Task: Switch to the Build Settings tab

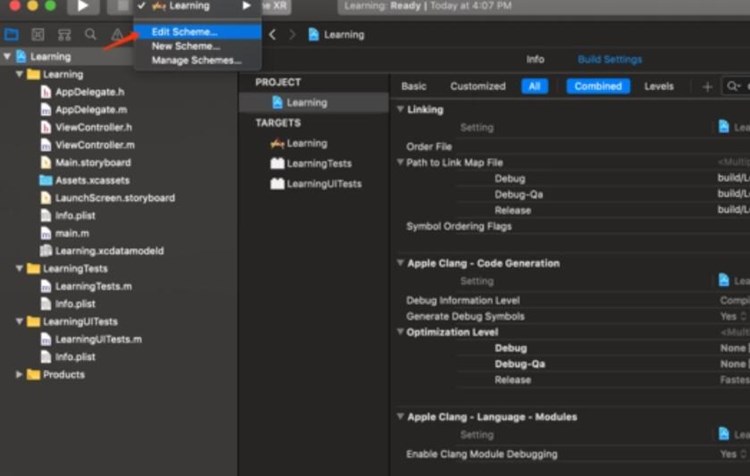Action: click(609, 59)
